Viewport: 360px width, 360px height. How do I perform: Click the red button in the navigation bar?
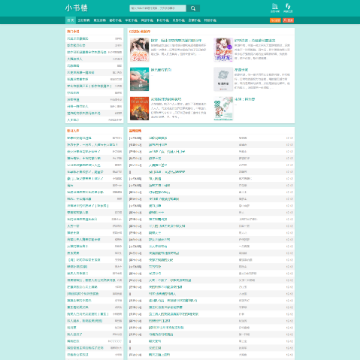tap(288, 20)
